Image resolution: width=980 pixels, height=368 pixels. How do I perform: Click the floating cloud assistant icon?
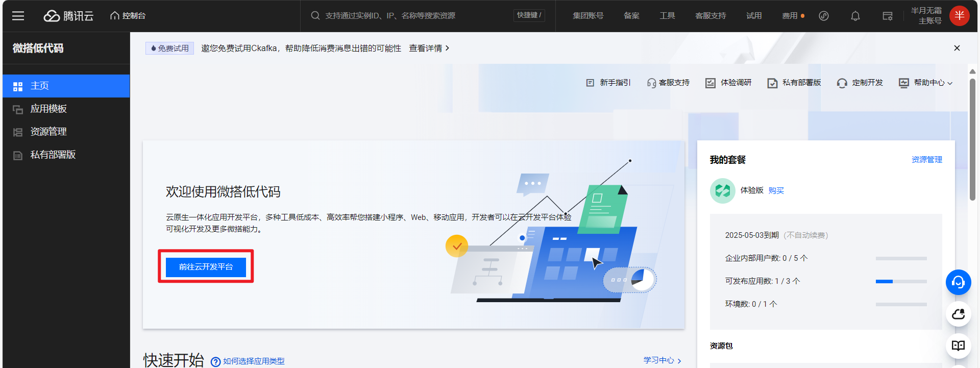[959, 314]
